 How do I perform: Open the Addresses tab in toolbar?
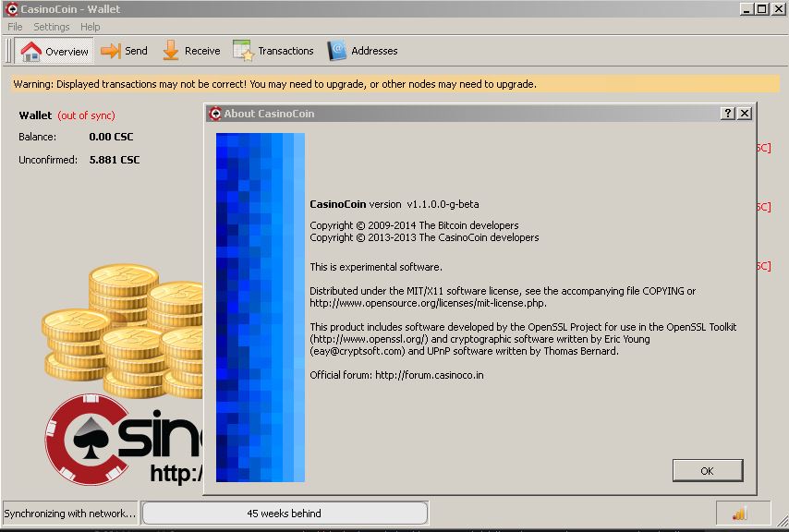(x=362, y=51)
